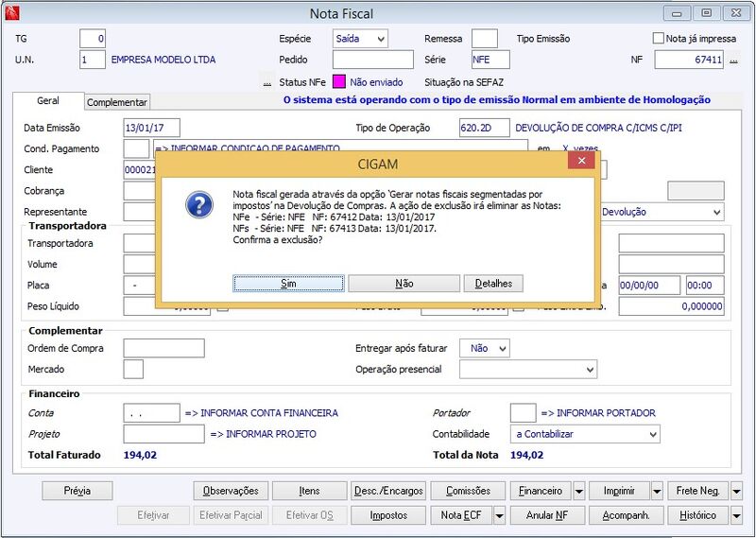Click the Portador input field
The width and height of the screenshot is (756, 538).
[x=524, y=413]
